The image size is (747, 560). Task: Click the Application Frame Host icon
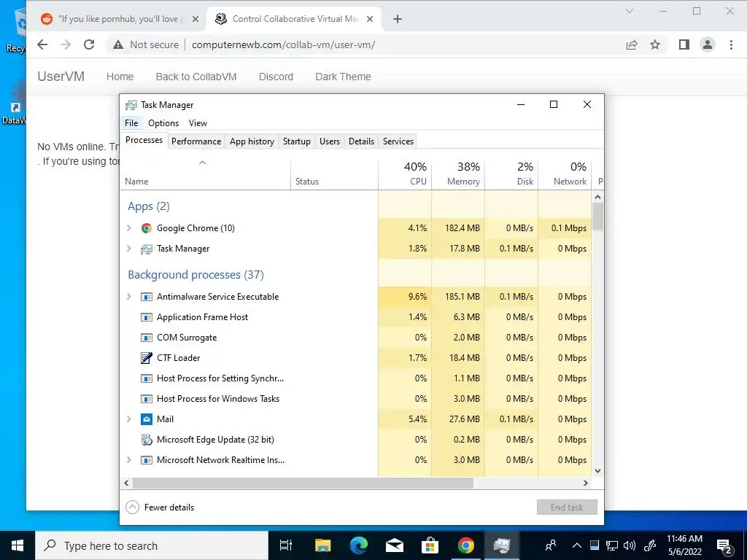(146, 317)
